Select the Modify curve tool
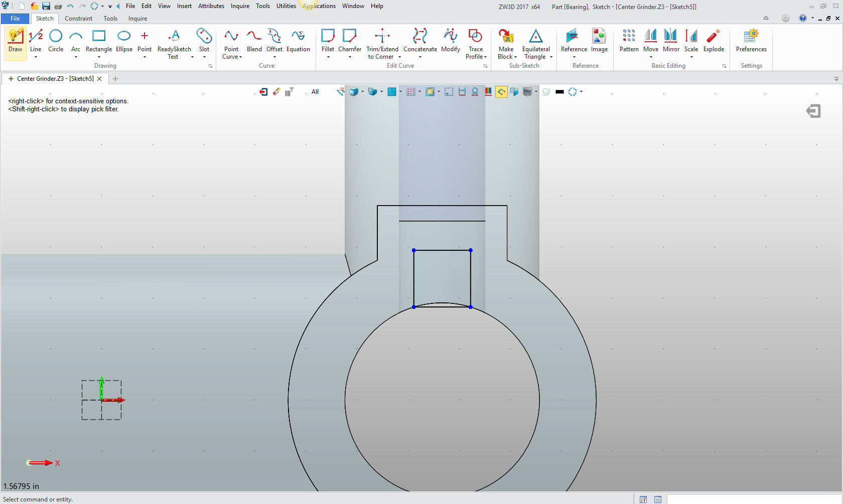 point(451,40)
